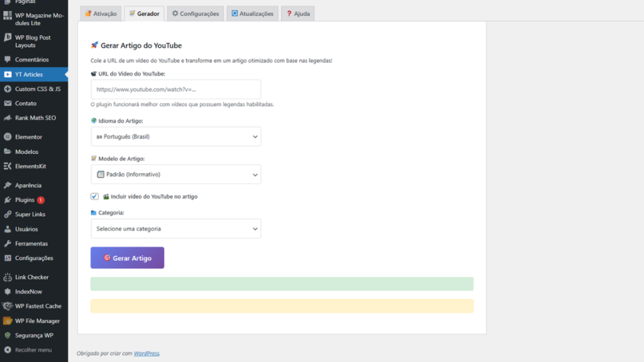644x362 pixels.
Task: Click the WP Fastest Cache cheetah icon
Action: click(8, 306)
